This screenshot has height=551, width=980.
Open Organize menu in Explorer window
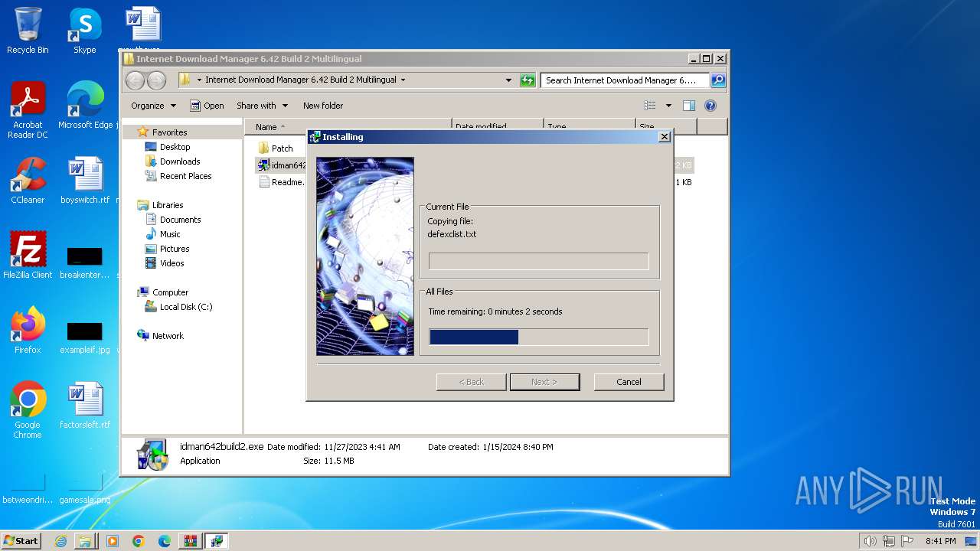153,106
